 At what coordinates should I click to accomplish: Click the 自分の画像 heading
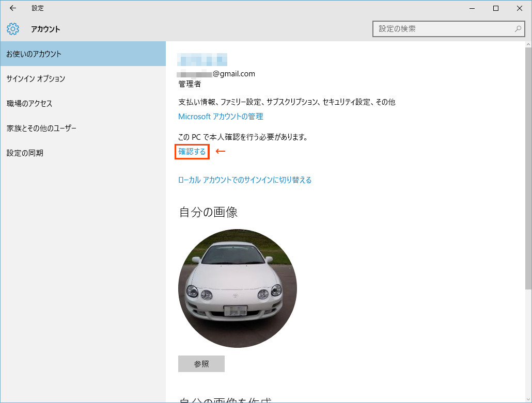(208, 212)
